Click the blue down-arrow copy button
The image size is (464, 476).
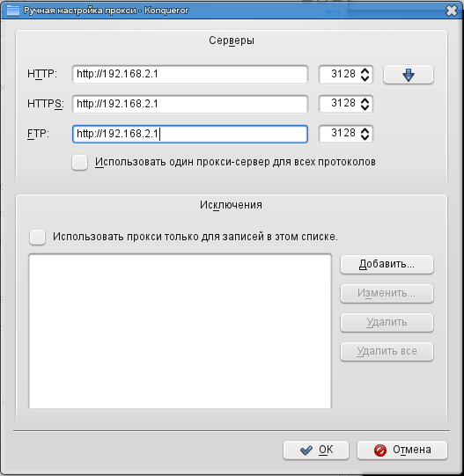pyautogui.click(x=408, y=75)
